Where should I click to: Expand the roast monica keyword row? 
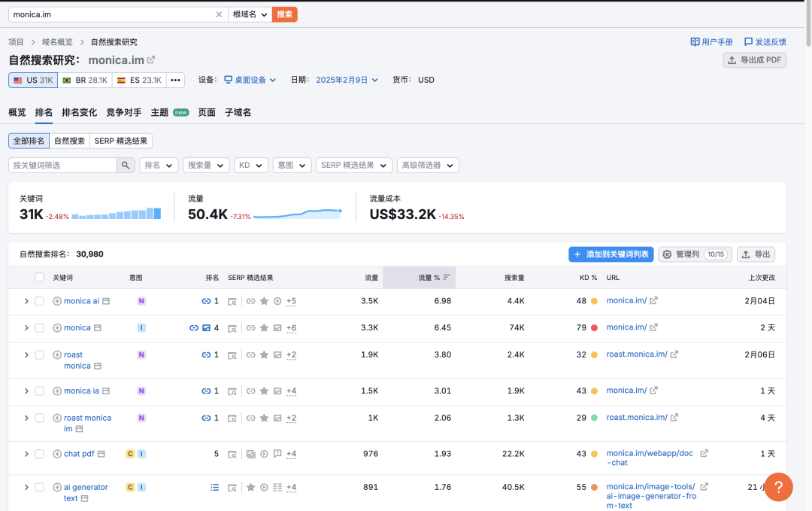[x=26, y=354]
